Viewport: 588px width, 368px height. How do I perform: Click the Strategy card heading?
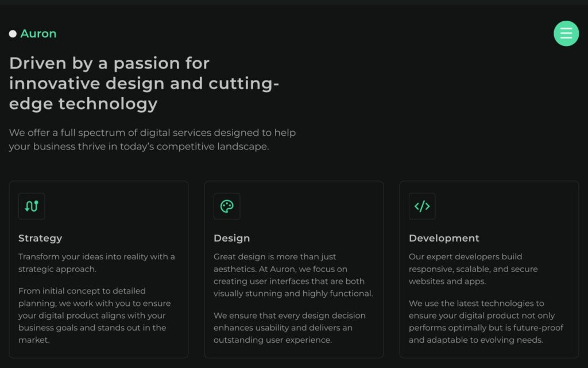40,238
